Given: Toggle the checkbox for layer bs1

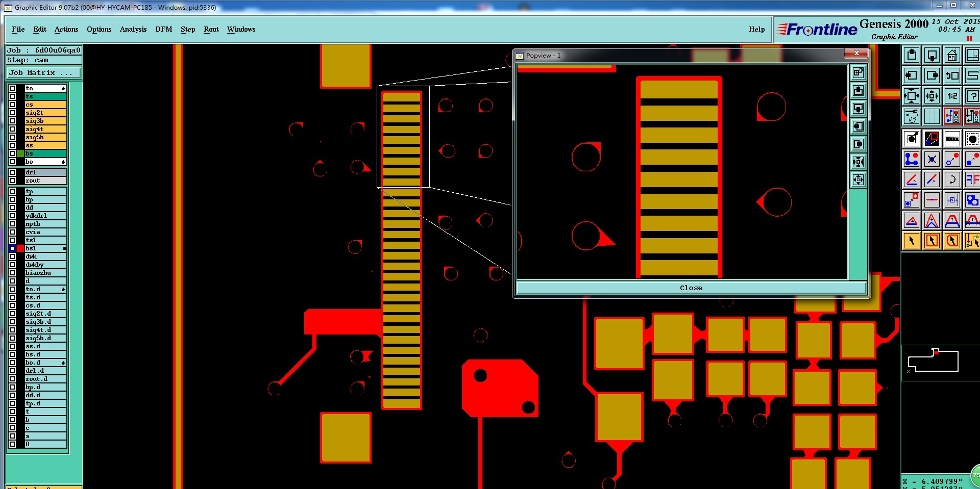Looking at the screenshot, I should 12,248.
